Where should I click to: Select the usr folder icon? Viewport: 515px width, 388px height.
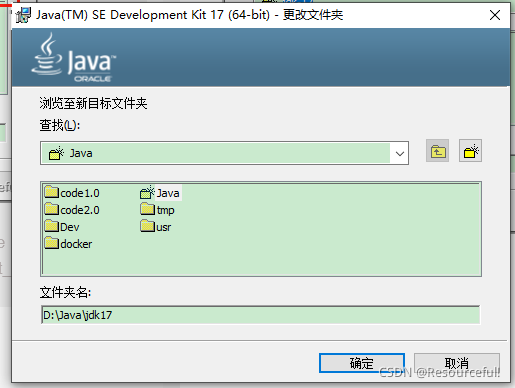(x=147, y=226)
